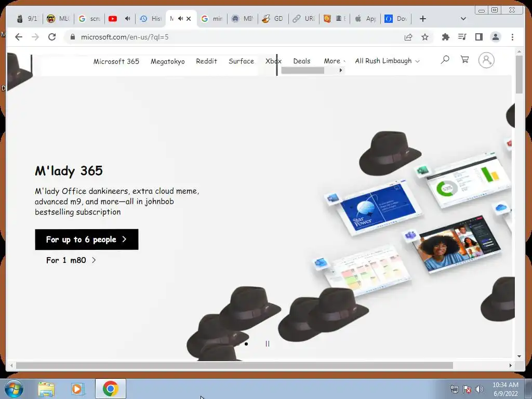Screen dimensions: 532x399
Task: Click the taskbar clock and date
Action: 506,389
